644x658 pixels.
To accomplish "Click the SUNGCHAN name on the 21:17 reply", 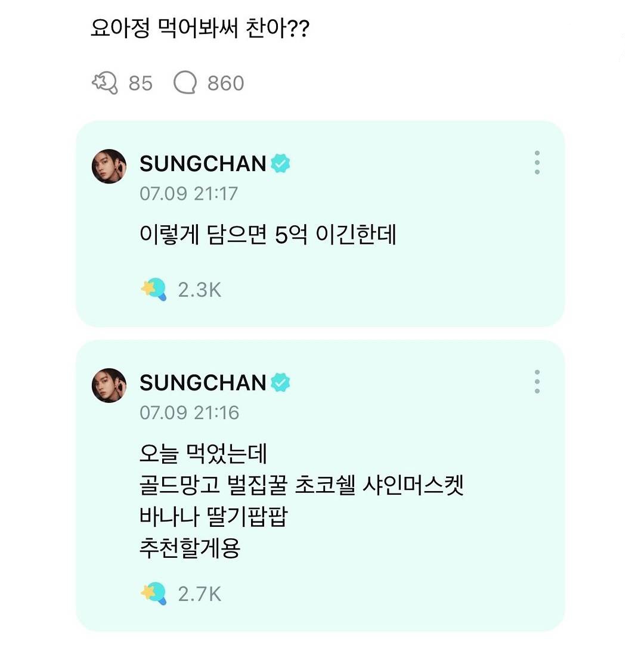I will coord(203,163).
